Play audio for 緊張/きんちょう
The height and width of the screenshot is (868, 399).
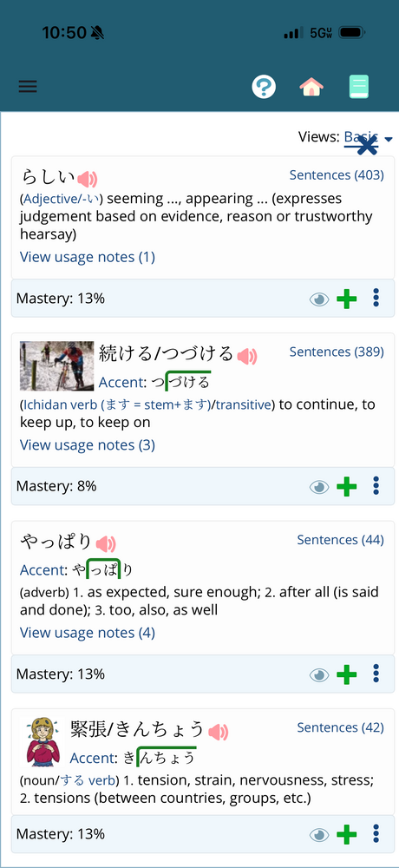coord(219,732)
